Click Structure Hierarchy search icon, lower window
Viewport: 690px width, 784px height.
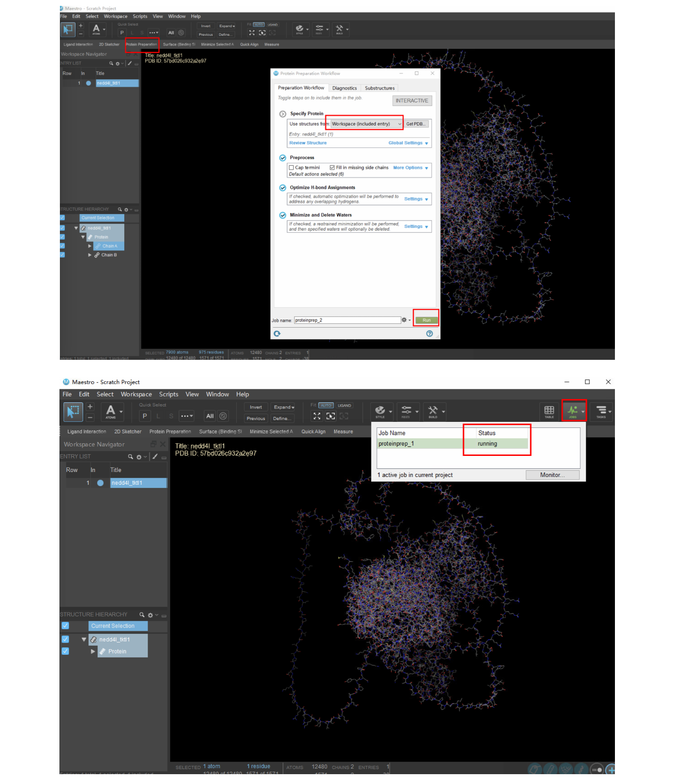tap(142, 615)
